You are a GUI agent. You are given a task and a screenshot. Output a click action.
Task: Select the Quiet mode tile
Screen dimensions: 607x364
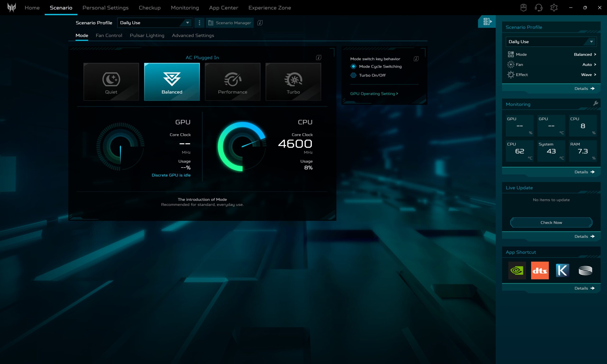coord(111,82)
